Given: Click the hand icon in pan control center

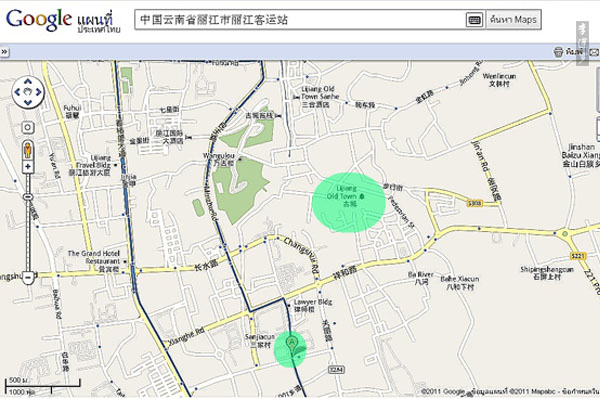Looking at the screenshot, I should click(x=28, y=92).
